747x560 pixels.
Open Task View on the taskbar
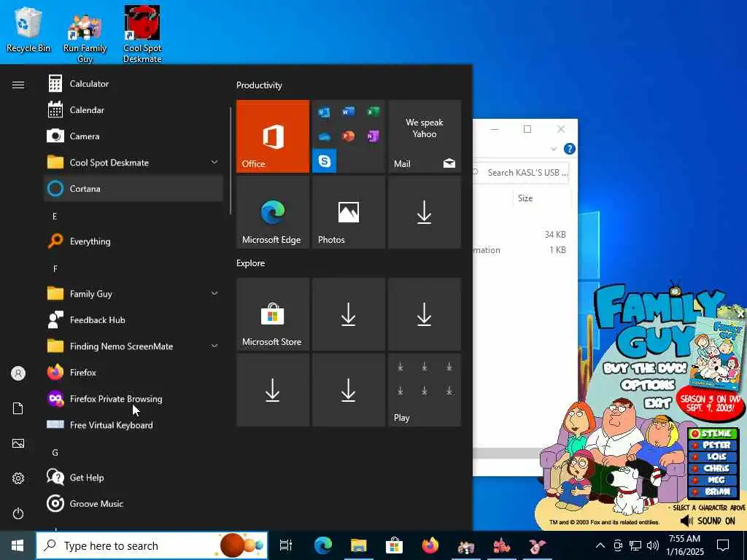(x=286, y=545)
